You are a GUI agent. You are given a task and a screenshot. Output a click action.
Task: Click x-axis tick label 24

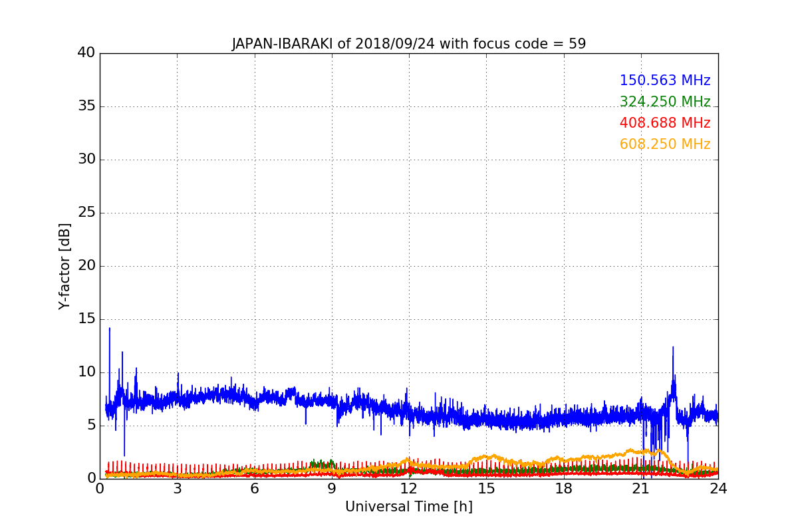(x=718, y=488)
